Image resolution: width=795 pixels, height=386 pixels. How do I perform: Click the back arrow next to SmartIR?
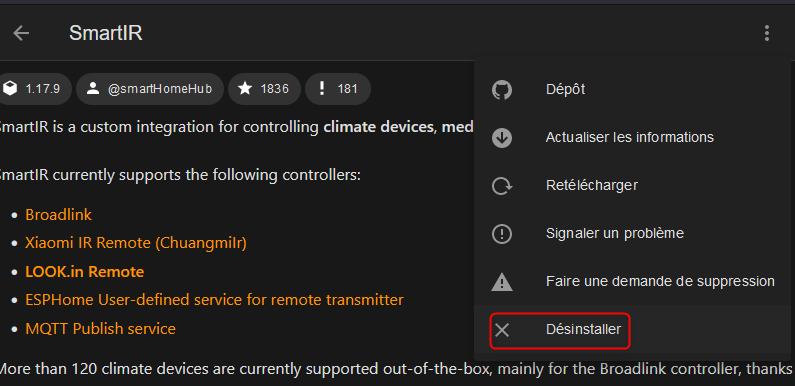21,33
